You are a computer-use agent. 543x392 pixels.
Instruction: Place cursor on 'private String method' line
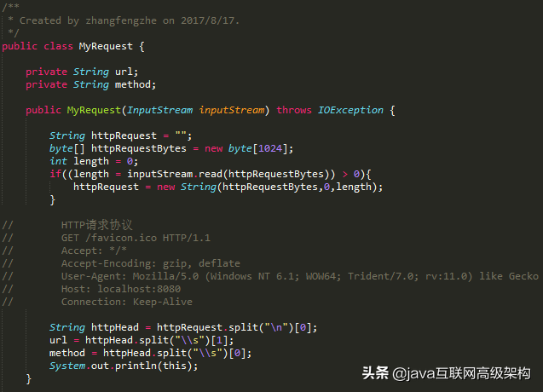90,84
